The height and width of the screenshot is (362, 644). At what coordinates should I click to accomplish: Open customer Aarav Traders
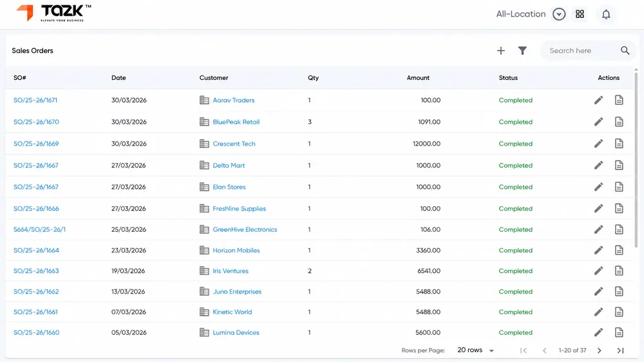point(233,100)
